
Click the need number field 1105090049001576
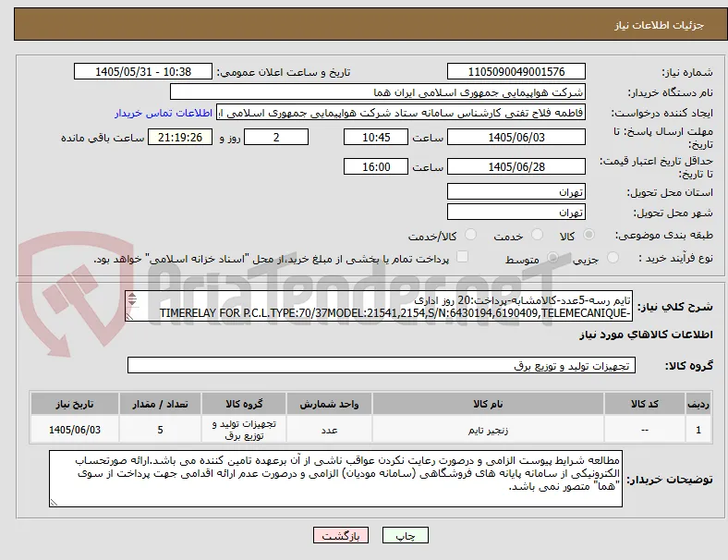tap(516, 71)
